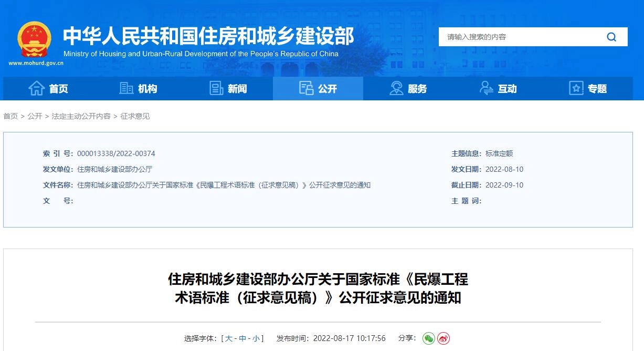644x351 pixels.
Task: Share the notice via the Weibo icon
Action: pos(444,338)
